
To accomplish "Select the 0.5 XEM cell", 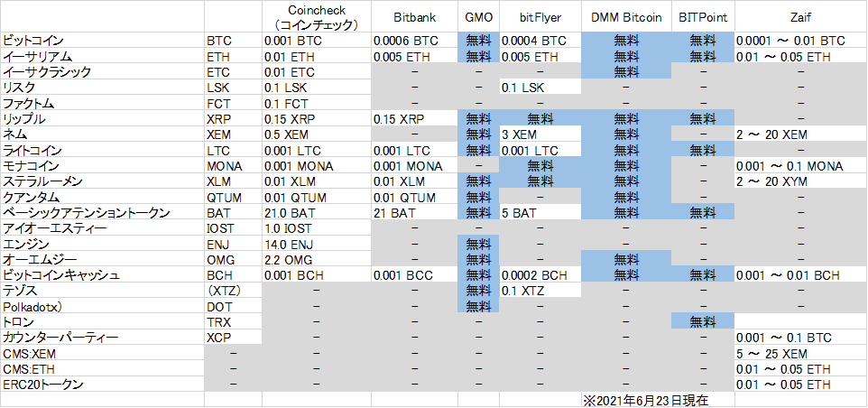I will coord(317,134).
